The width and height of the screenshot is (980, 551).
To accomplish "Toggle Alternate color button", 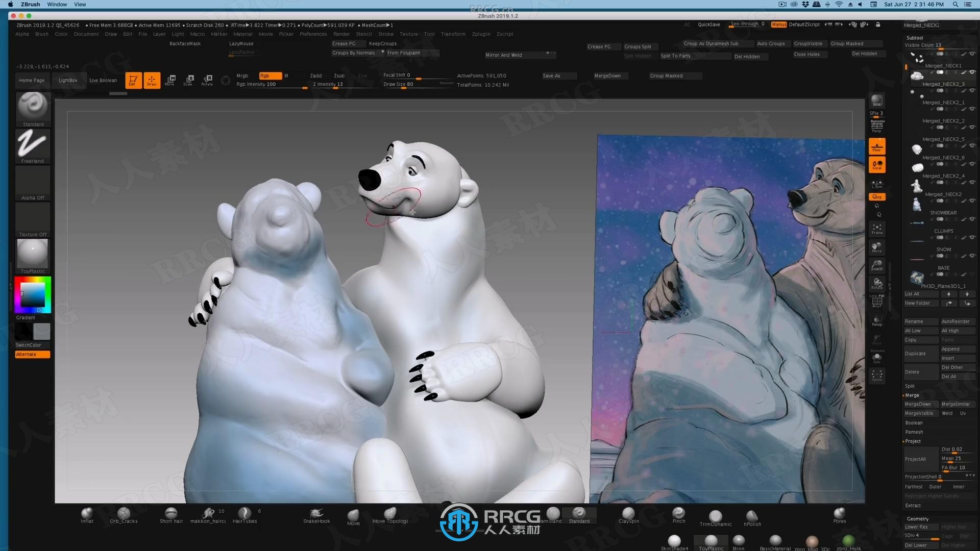I will [x=33, y=354].
